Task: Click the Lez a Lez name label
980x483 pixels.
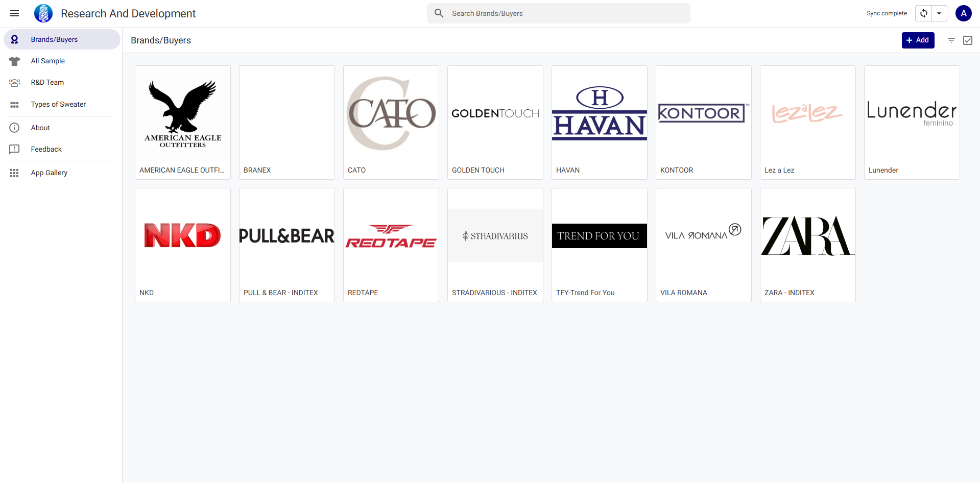Action: click(x=779, y=170)
